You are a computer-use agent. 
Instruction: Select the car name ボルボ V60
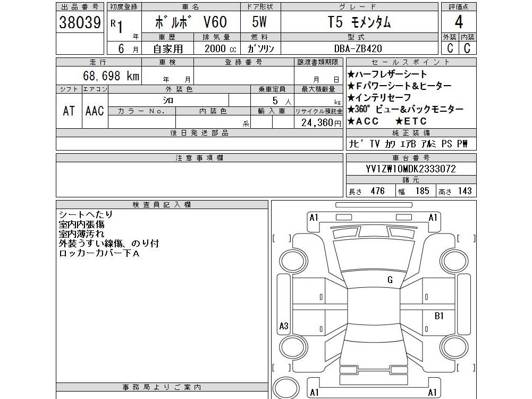pyautogui.click(x=191, y=22)
